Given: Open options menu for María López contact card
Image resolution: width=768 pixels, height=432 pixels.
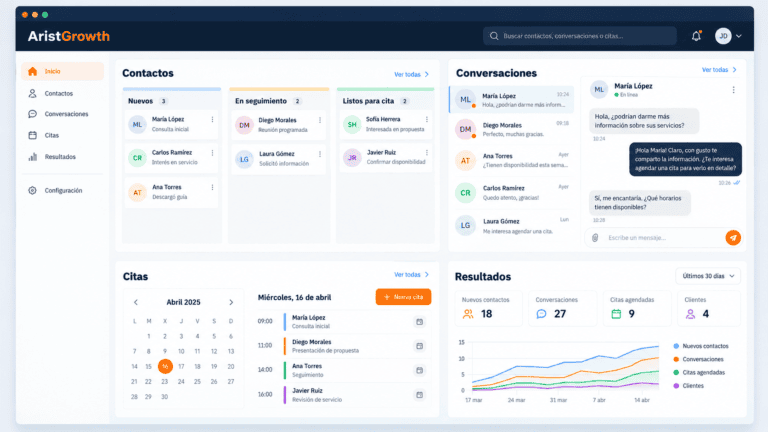Looking at the screenshot, I should (x=212, y=120).
